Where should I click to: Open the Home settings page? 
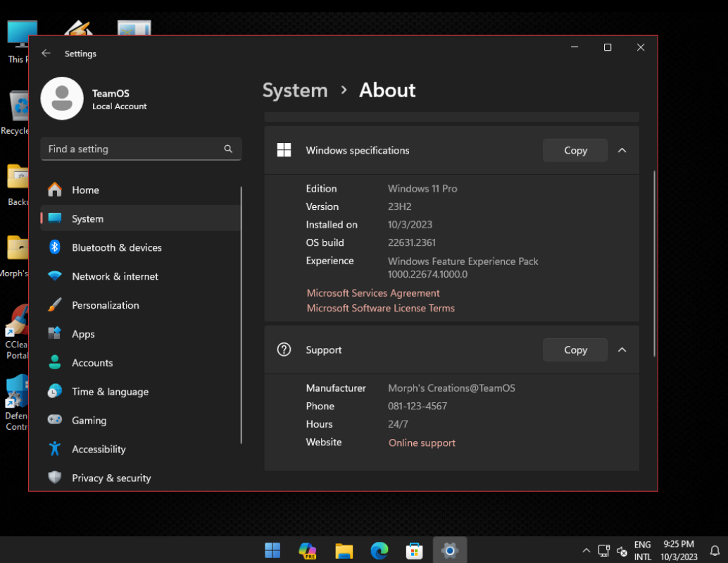(141, 190)
